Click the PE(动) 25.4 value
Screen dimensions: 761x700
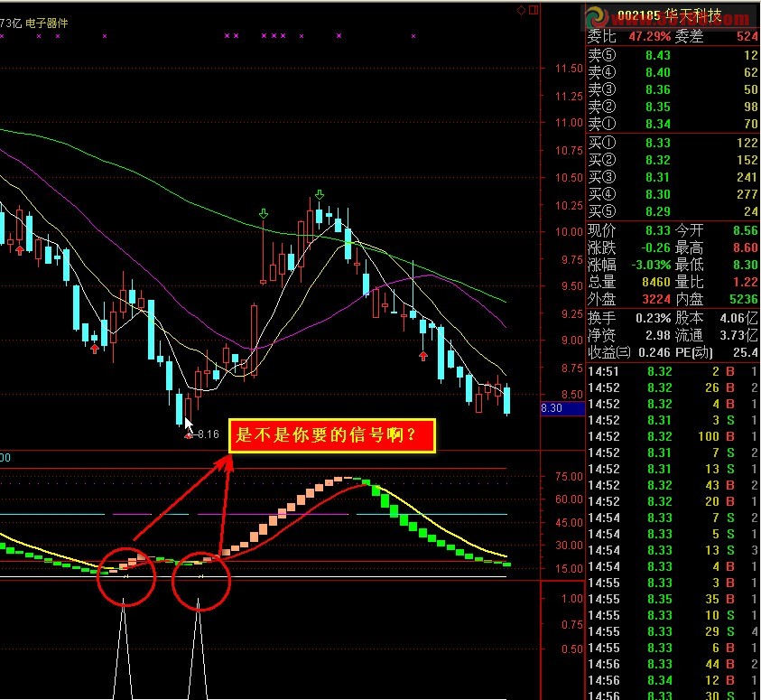coord(746,352)
